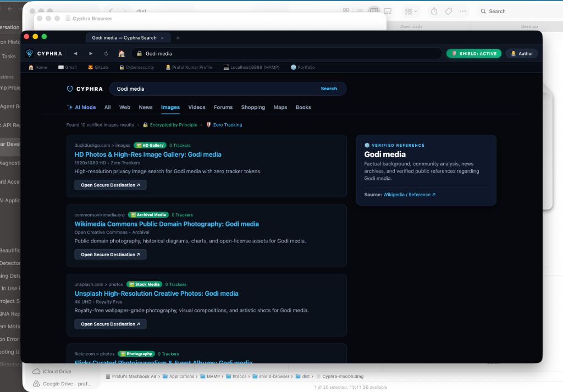Open Secure Destination for Wikimedia Commons result
This screenshot has width=563, height=392.
coord(110,255)
